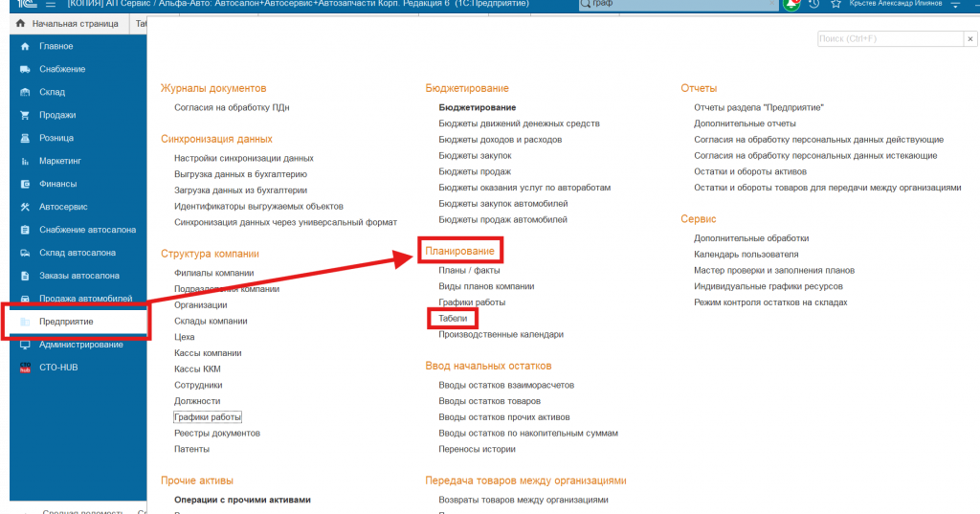The image size is (980, 514).
Task: Open the Табели link under Планирование
Action: tap(453, 318)
